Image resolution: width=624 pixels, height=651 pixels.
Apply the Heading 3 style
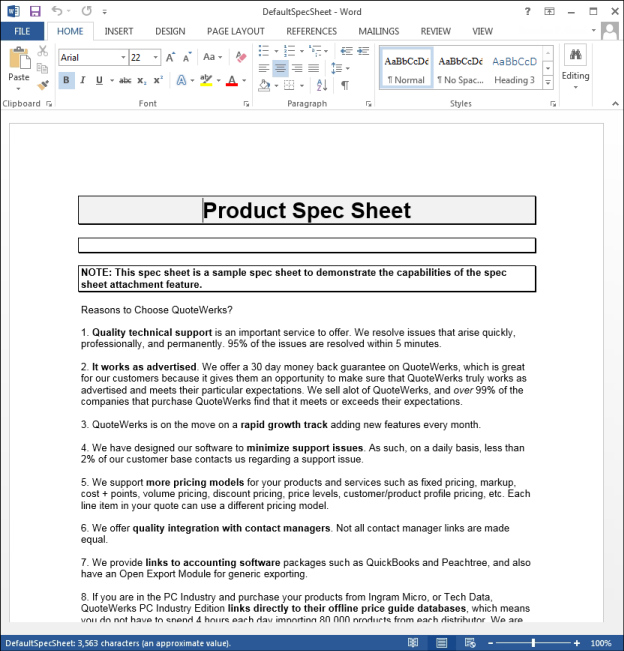[x=514, y=68]
